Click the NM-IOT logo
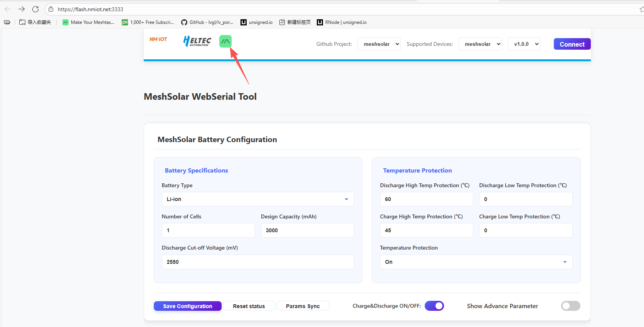This screenshot has width=644, height=327. (158, 39)
